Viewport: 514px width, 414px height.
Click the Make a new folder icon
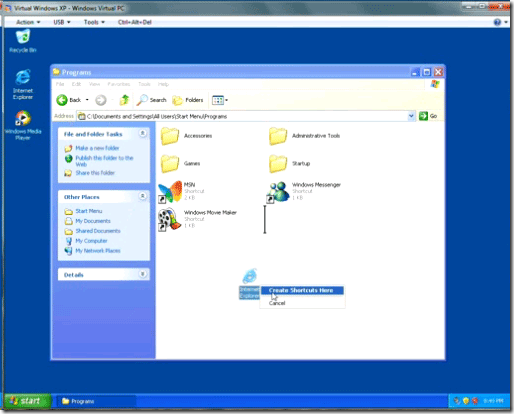tap(68, 148)
